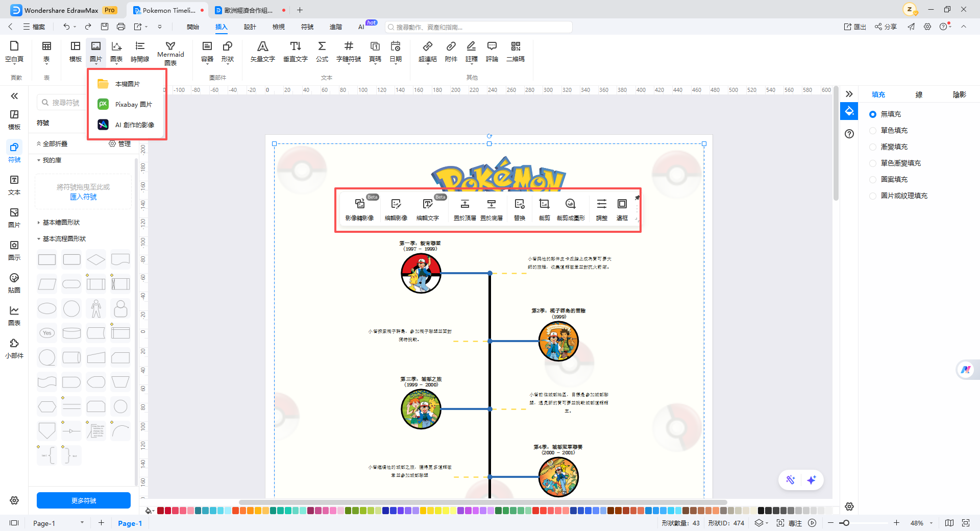Screen dimensions: 980x531
Task: Select the Crop (裁剪) tool in floating toolbar
Action: 544,209
